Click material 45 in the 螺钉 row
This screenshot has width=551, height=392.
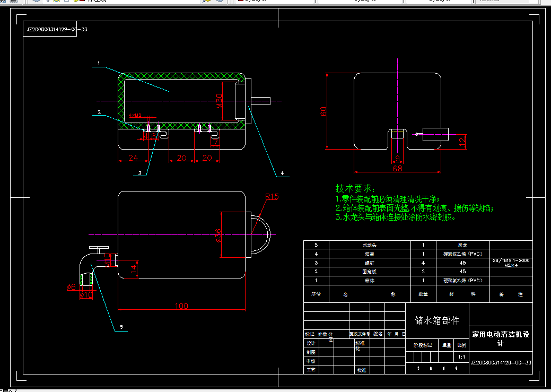[463, 263]
